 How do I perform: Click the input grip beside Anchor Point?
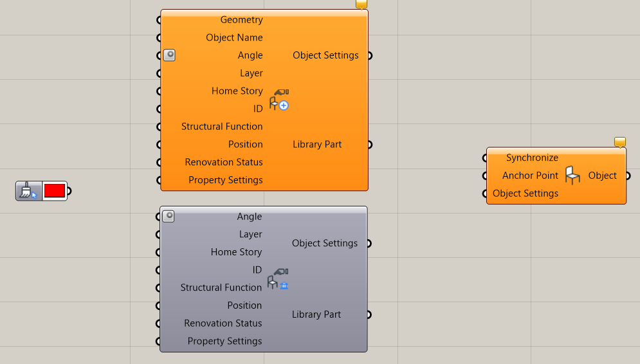484,176
